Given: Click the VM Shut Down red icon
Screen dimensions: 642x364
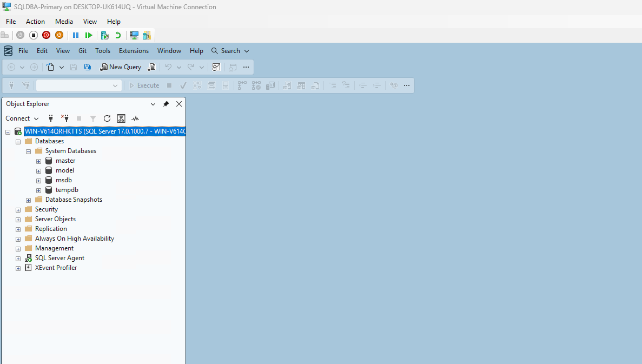Looking at the screenshot, I should coord(47,35).
